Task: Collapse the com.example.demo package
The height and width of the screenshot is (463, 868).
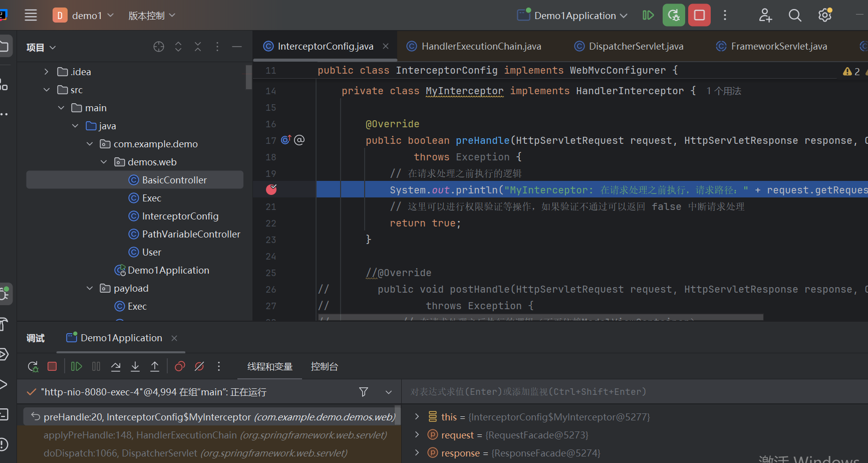Action: 90,144
